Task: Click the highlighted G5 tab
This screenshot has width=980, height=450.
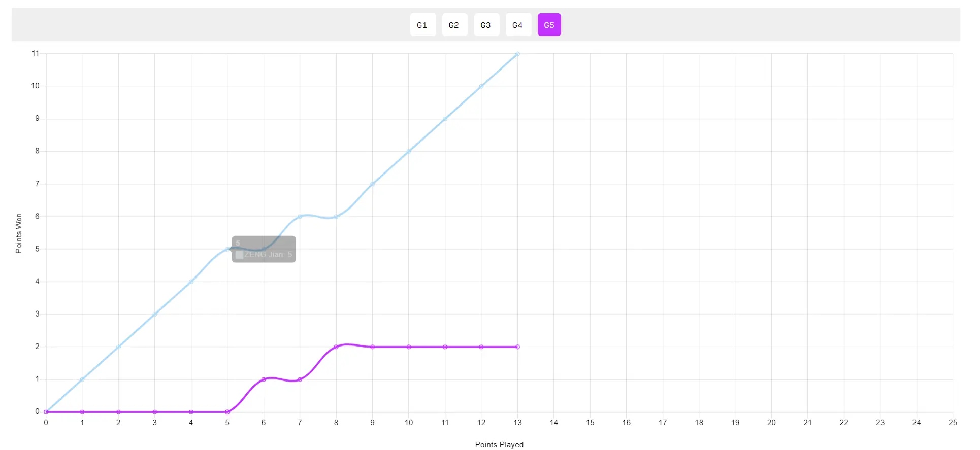Action: coord(549,25)
